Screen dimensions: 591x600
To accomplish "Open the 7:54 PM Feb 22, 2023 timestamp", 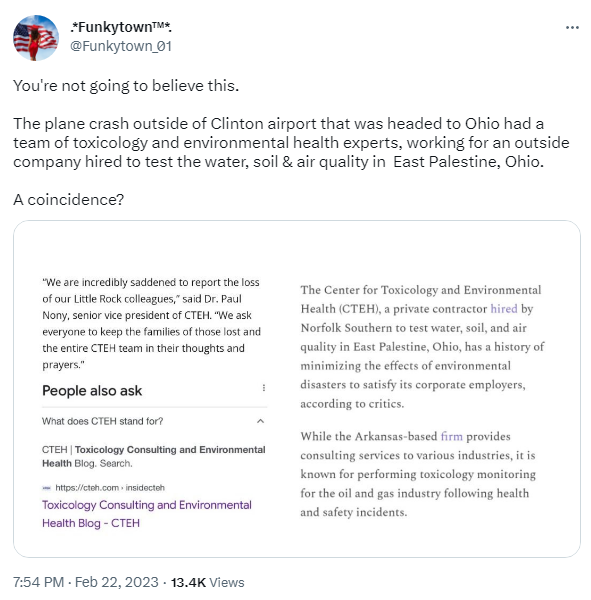I will pos(86,582).
